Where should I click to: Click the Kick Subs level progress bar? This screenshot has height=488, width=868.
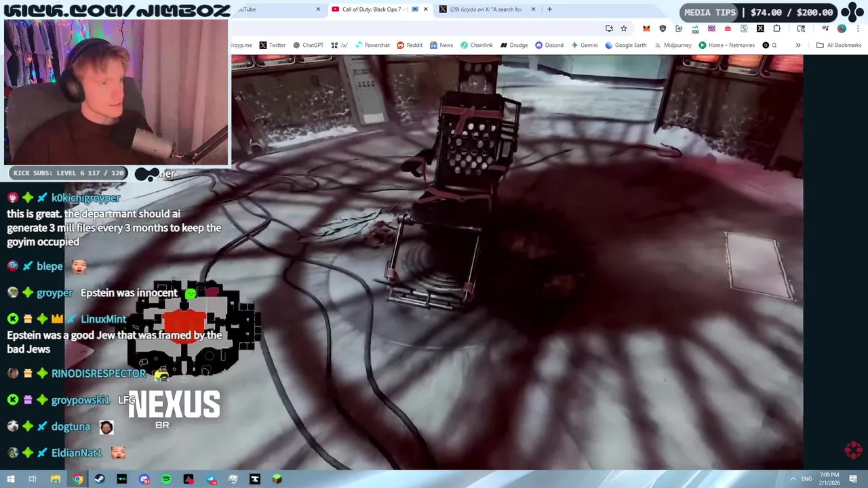click(68, 173)
